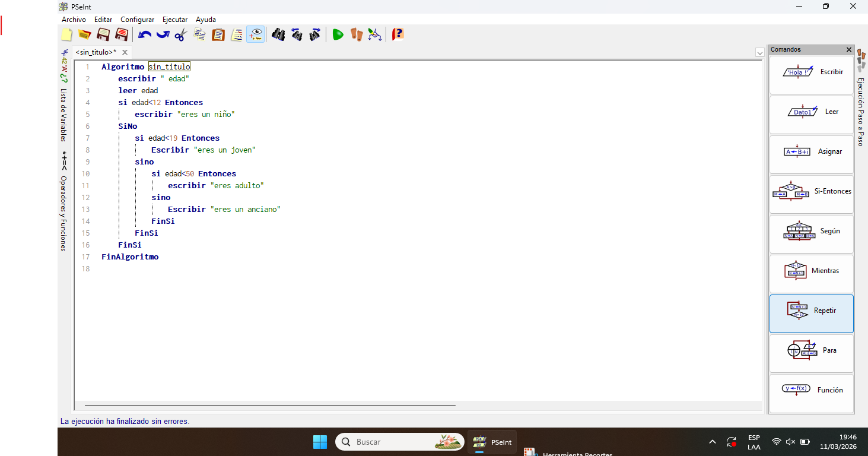Open the Configurar menu
This screenshot has height=456, width=868.
click(137, 20)
